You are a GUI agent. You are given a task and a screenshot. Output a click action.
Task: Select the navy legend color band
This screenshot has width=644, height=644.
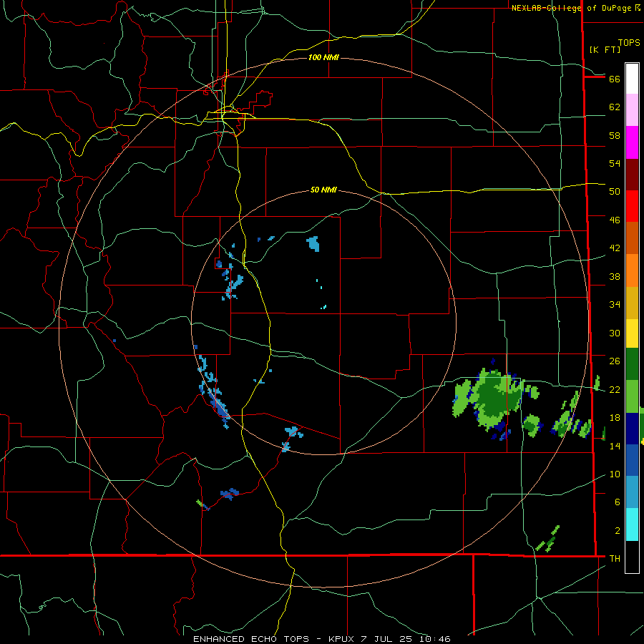click(x=632, y=429)
